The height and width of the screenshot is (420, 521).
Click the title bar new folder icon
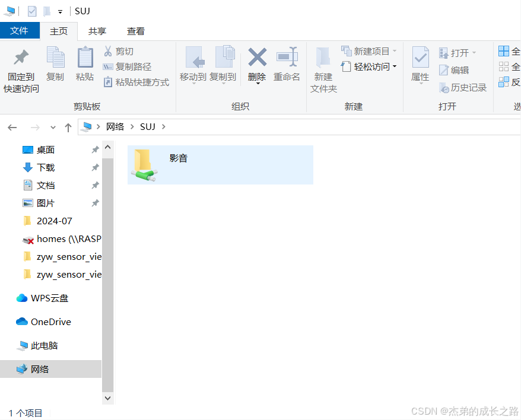(47, 11)
